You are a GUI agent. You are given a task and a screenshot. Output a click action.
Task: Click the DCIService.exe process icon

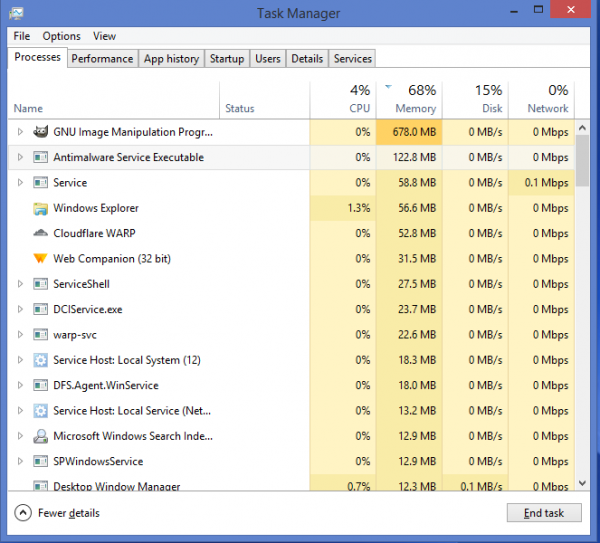[40, 309]
